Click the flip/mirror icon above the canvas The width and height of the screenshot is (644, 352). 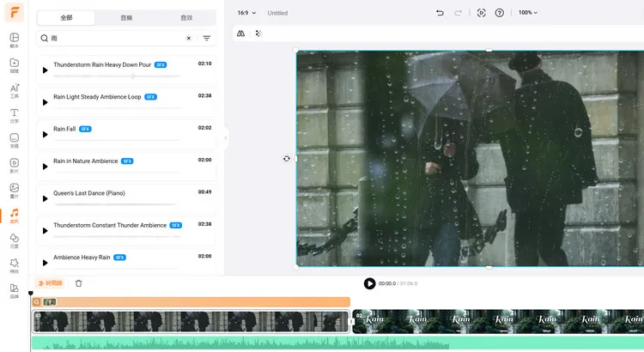coord(240,33)
